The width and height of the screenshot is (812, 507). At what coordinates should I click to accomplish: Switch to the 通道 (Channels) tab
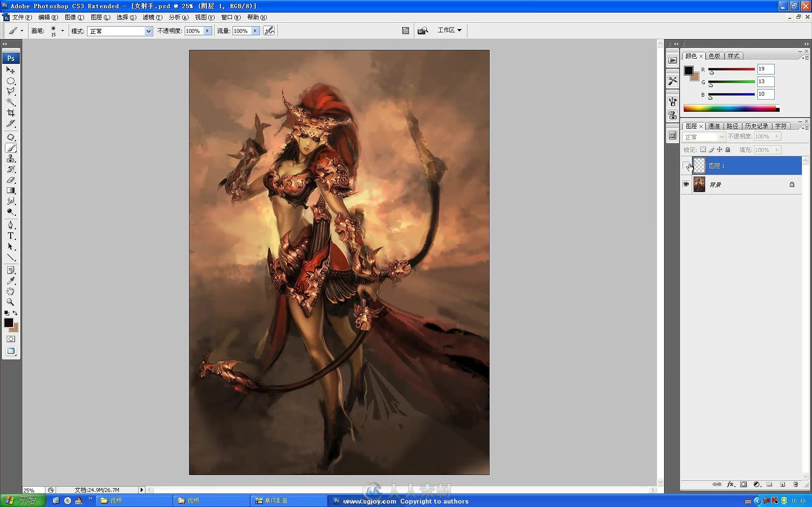point(714,126)
